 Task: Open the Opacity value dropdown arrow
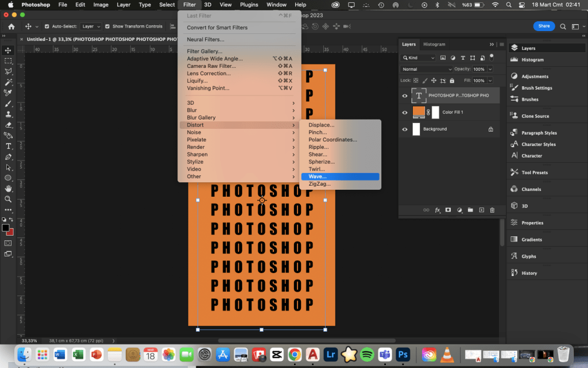tap(489, 69)
